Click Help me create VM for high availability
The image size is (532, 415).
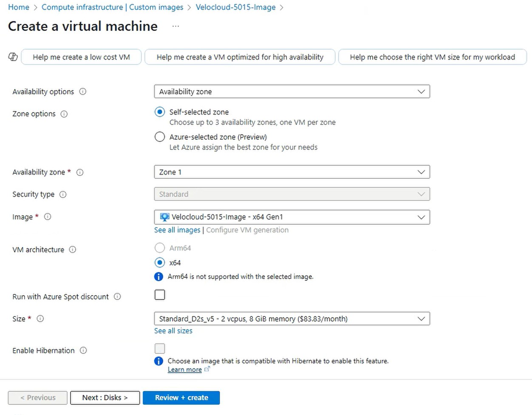coord(240,57)
